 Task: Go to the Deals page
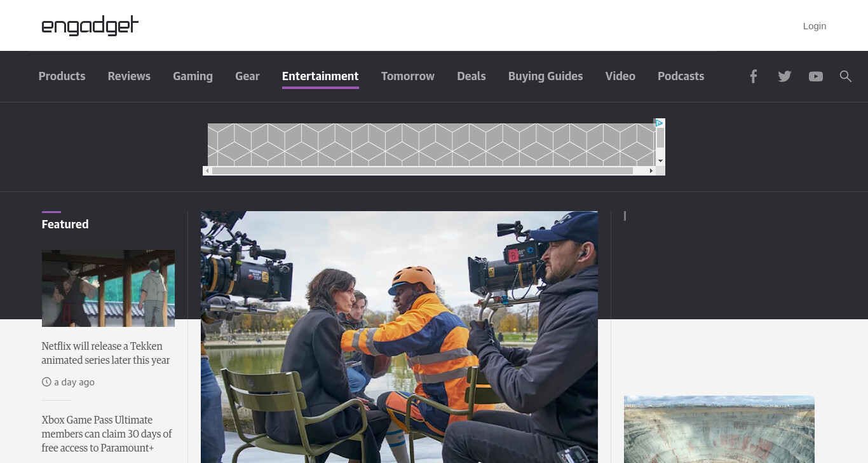tap(471, 76)
